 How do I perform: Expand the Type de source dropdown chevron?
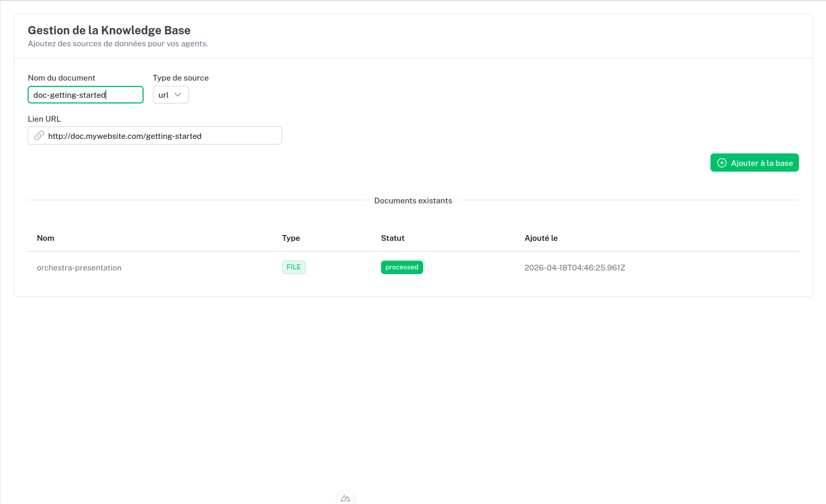(178, 95)
